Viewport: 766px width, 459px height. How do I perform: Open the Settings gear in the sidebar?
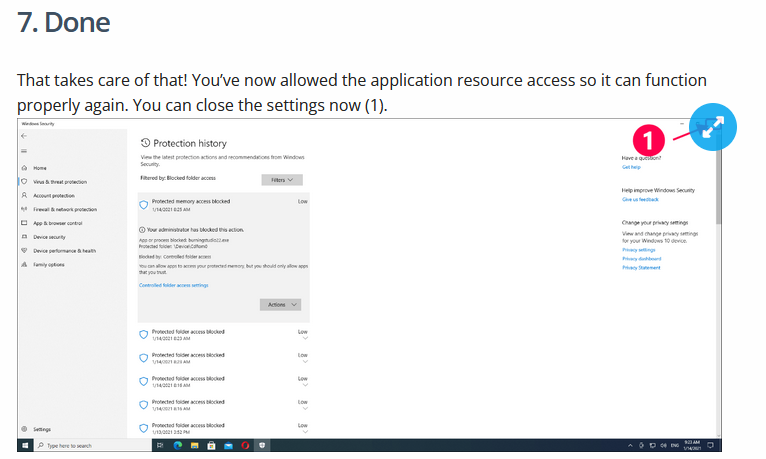point(24,429)
